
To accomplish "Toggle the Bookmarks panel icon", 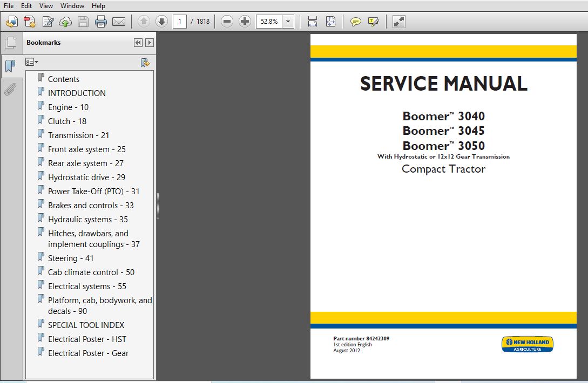I will point(10,66).
